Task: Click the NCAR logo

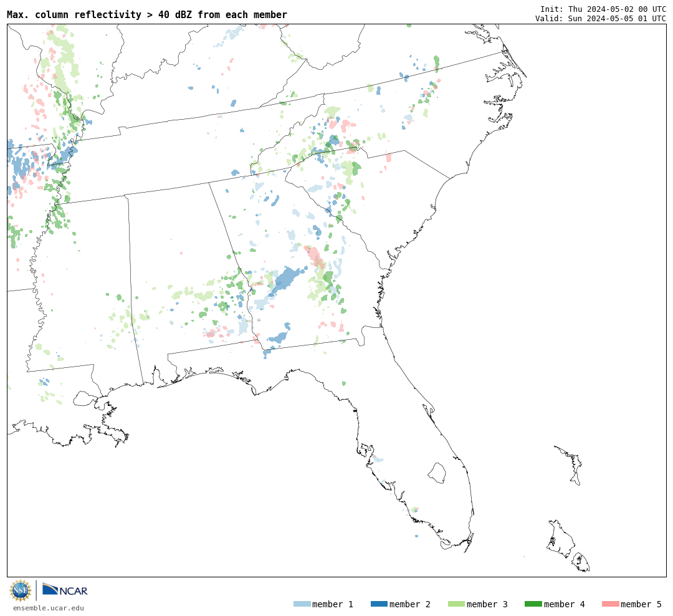Action: [x=65, y=590]
